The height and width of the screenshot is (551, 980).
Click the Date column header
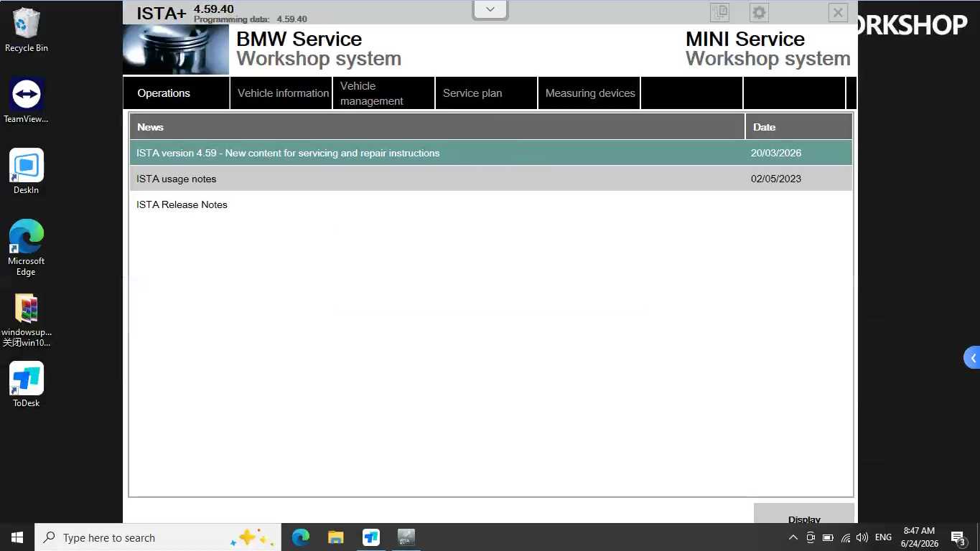tap(799, 127)
